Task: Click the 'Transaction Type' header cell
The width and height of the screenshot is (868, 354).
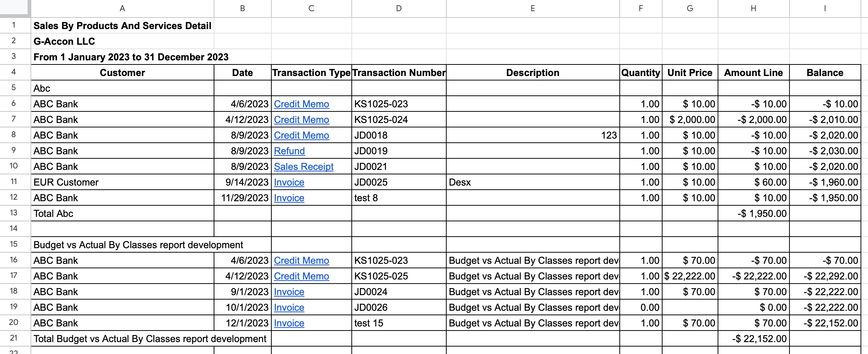Action: click(312, 73)
